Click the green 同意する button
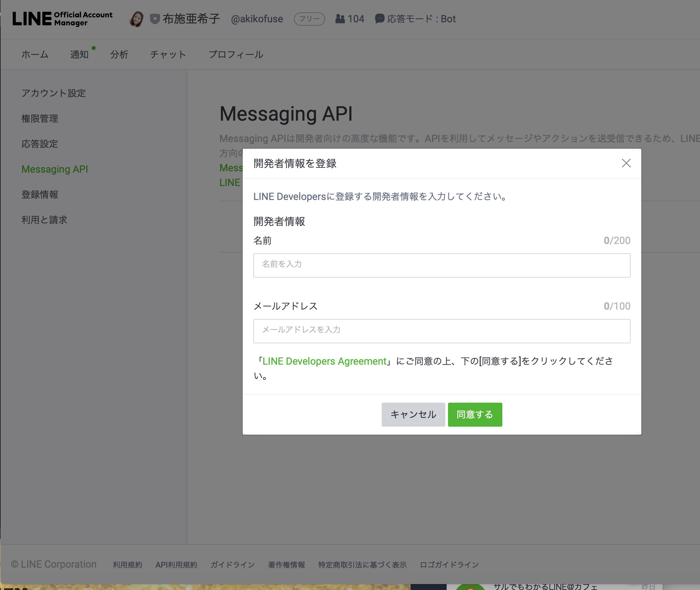This screenshot has width=700, height=590. click(475, 415)
